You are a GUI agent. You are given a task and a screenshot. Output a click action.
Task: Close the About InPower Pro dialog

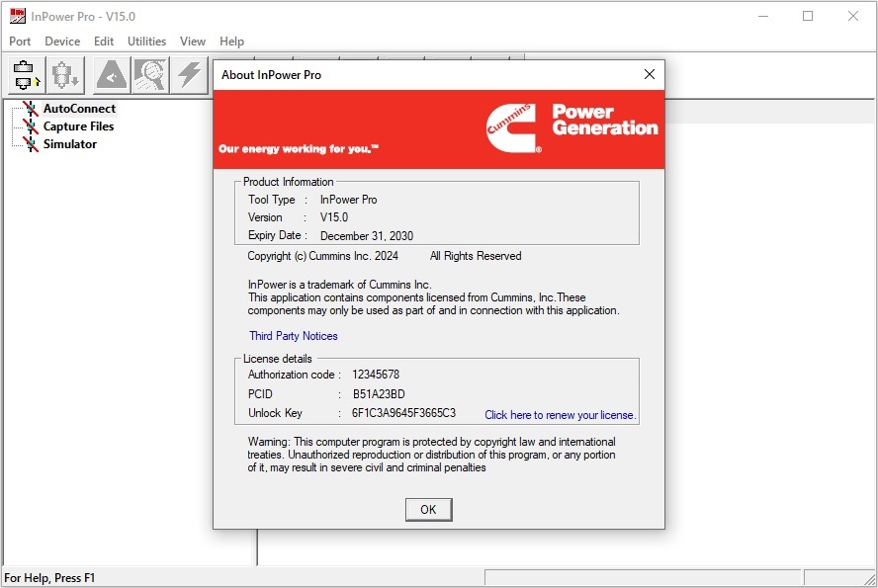(650, 74)
